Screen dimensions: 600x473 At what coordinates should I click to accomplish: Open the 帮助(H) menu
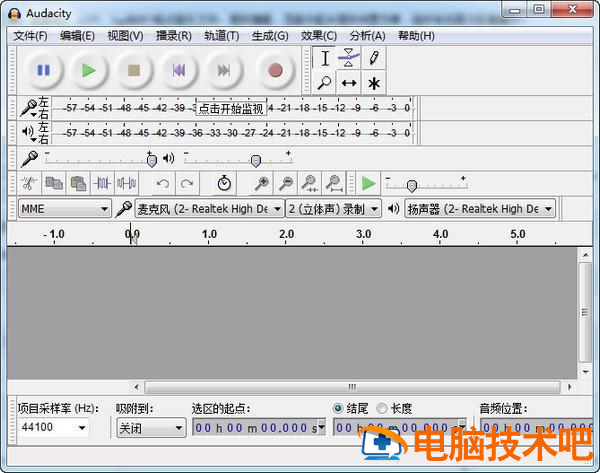pyautogui.click(x=416, y=36)
